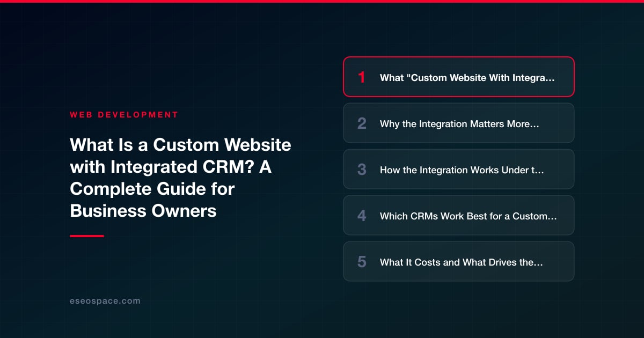
Task: Select the 'What "Custom Website With Integra…' card
Action: (459, 77)
